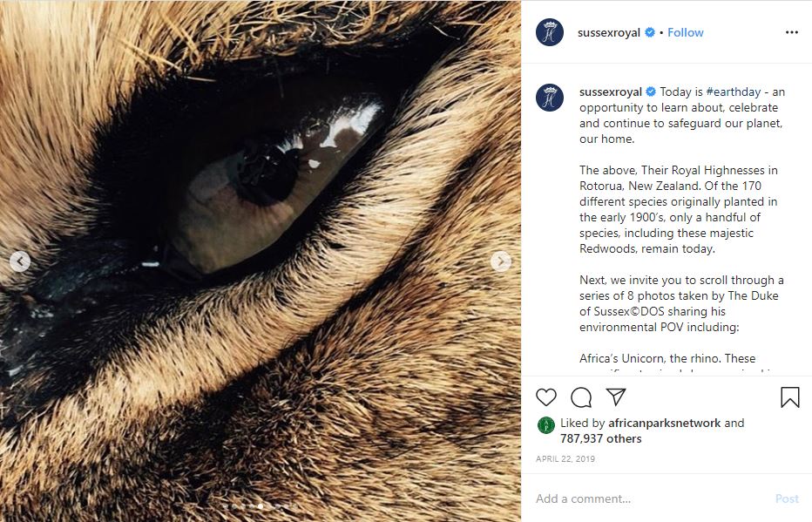Image resolution: width=812 pixels, height=522 pixels.
Task: Open comments via the speech bubble icon
Action: point(581,397)
